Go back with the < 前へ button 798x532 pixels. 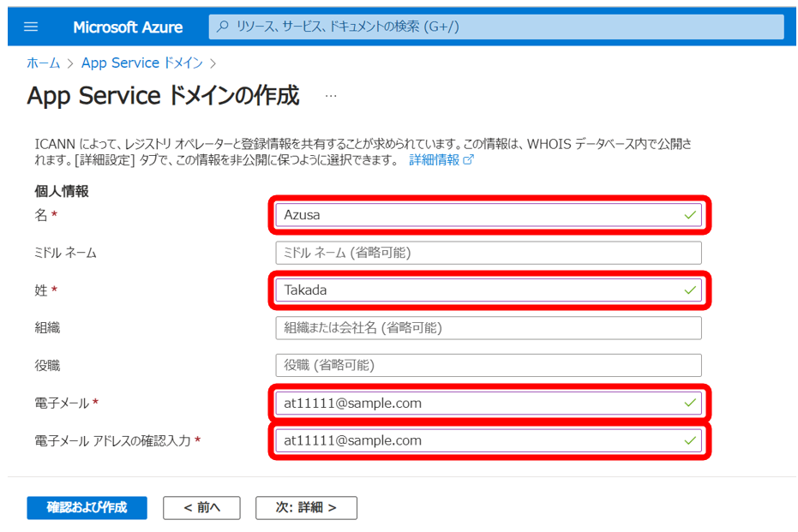[x=201, y=508]
